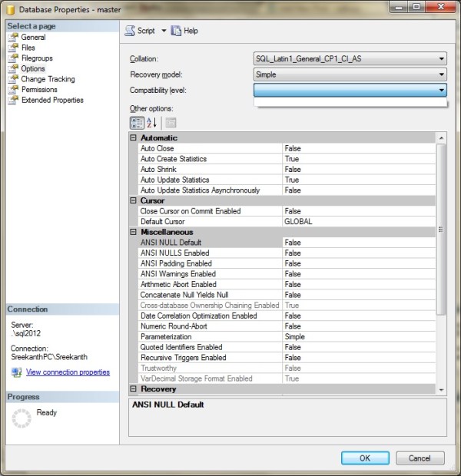
Task: Click the OK button
Action: coord(365,458)
